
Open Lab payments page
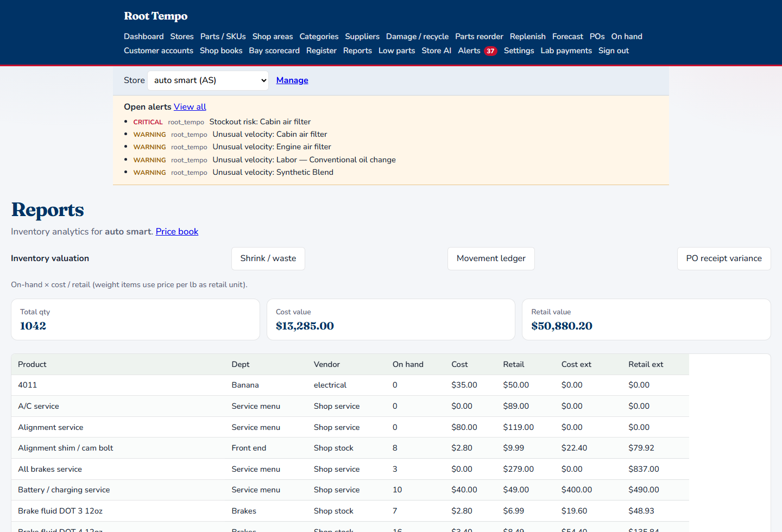pyautogui.click(x=566, y=50)
